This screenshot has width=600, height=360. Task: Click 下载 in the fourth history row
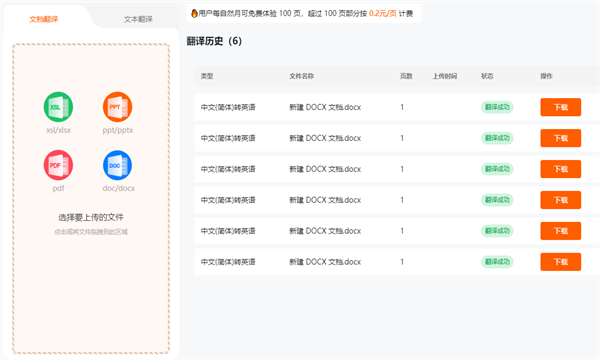561,200
